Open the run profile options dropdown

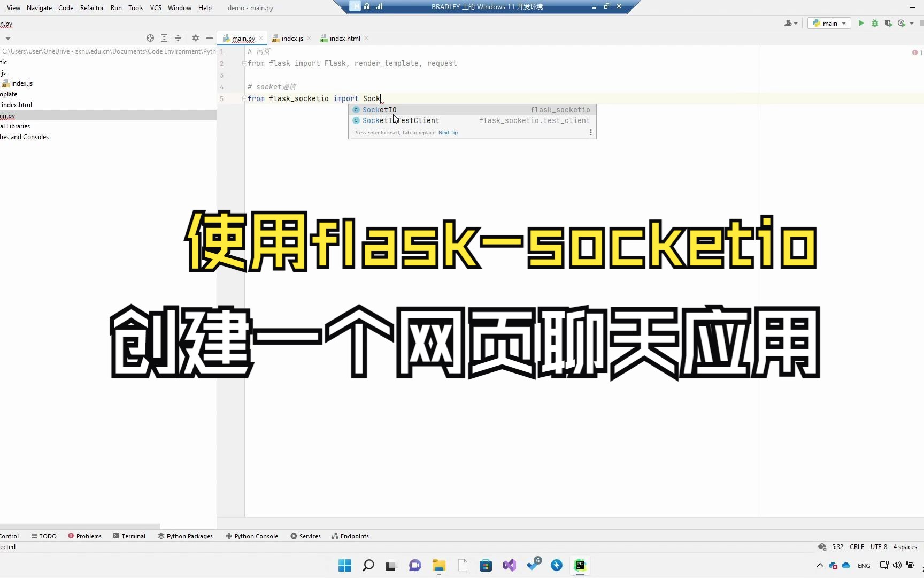pyautogui.click(x=910, y=23)
